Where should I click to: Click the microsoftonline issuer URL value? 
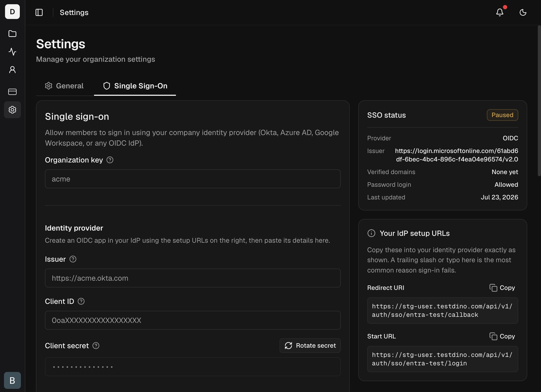(x=457, y=155)
